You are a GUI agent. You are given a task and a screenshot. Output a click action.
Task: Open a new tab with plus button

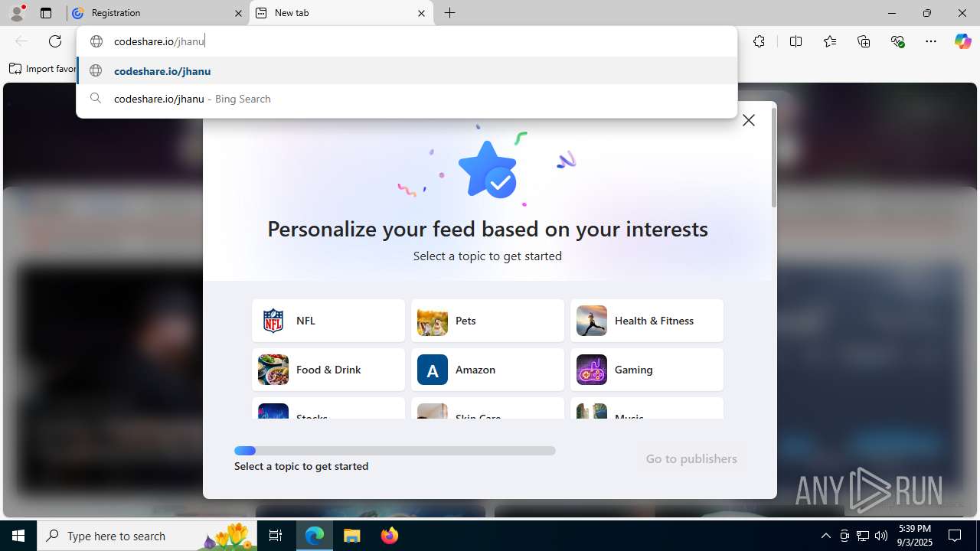(x=450, y=13)
